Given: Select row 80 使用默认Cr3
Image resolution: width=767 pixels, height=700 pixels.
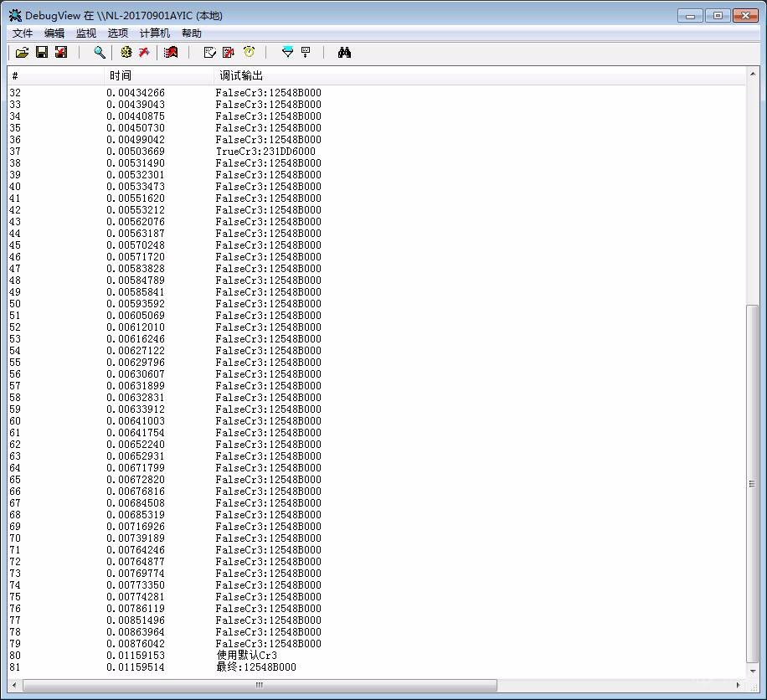Looking at the screenshot, I should [x=377, y=656].
